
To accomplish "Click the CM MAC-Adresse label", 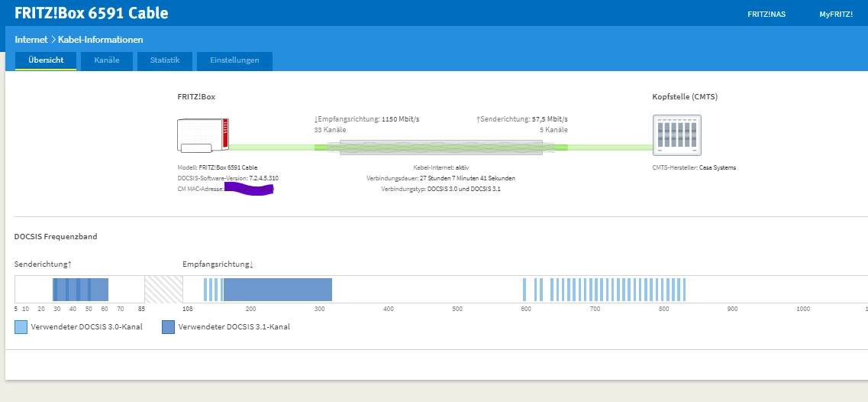I will pos(200,190).
